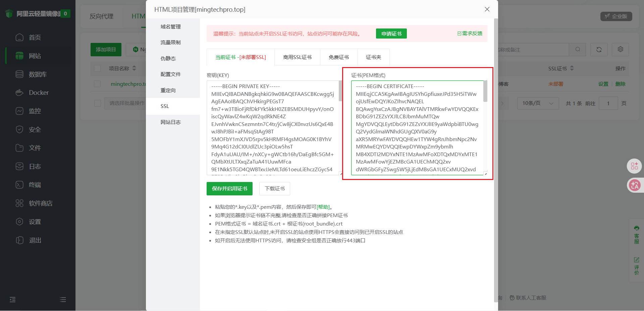
Task: Open 日志 logs icon in sidebar
Action: pos(19,166)
